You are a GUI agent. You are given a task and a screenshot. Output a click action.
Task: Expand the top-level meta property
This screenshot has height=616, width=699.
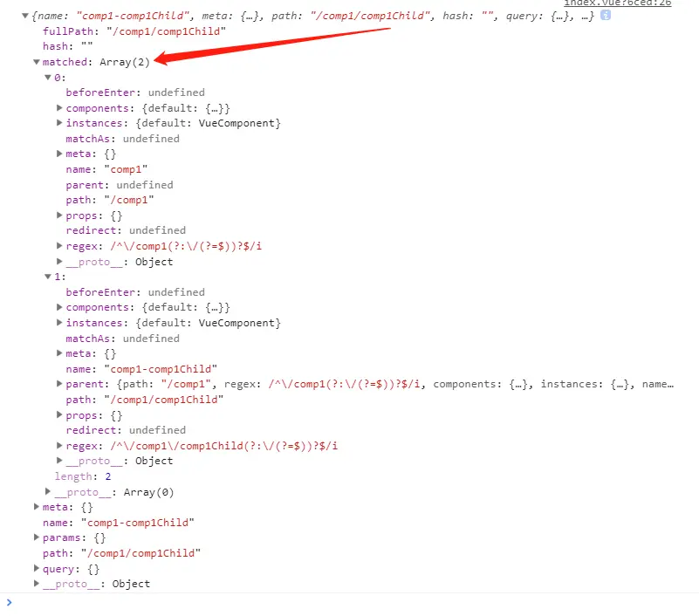click(x=37, y=507)
